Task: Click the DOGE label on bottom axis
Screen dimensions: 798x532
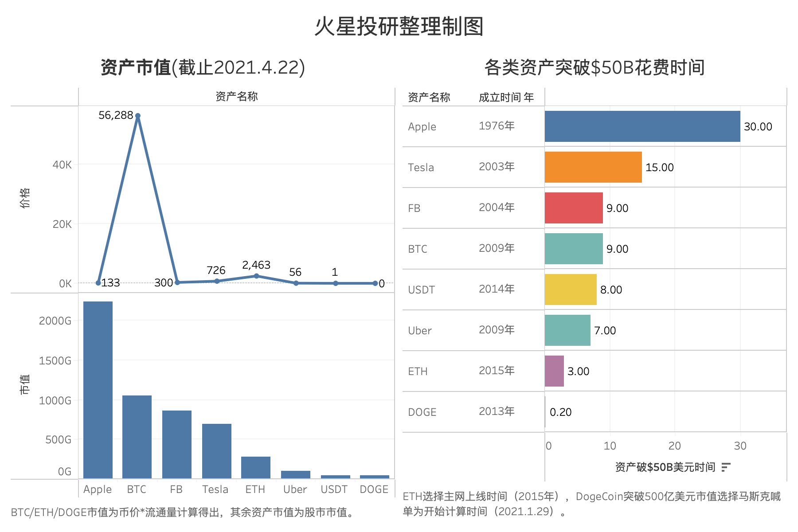Action: [374, 489]
